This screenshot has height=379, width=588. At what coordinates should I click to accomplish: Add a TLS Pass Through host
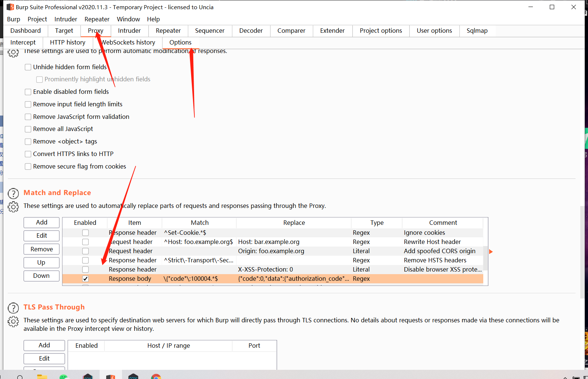click(x=44, y=345)
